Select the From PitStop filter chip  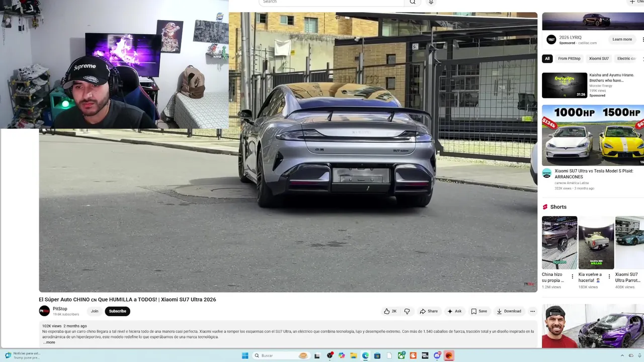click(x=569, y=58)
